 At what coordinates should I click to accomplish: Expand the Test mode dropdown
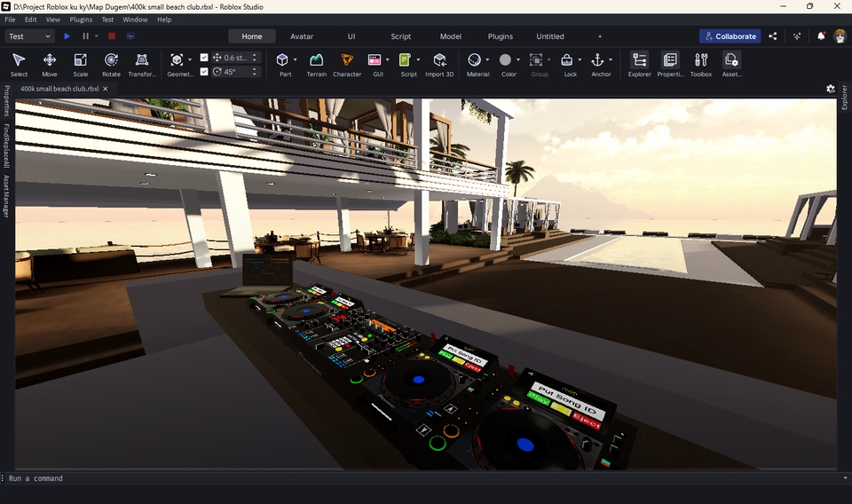(x=30, y=36)
